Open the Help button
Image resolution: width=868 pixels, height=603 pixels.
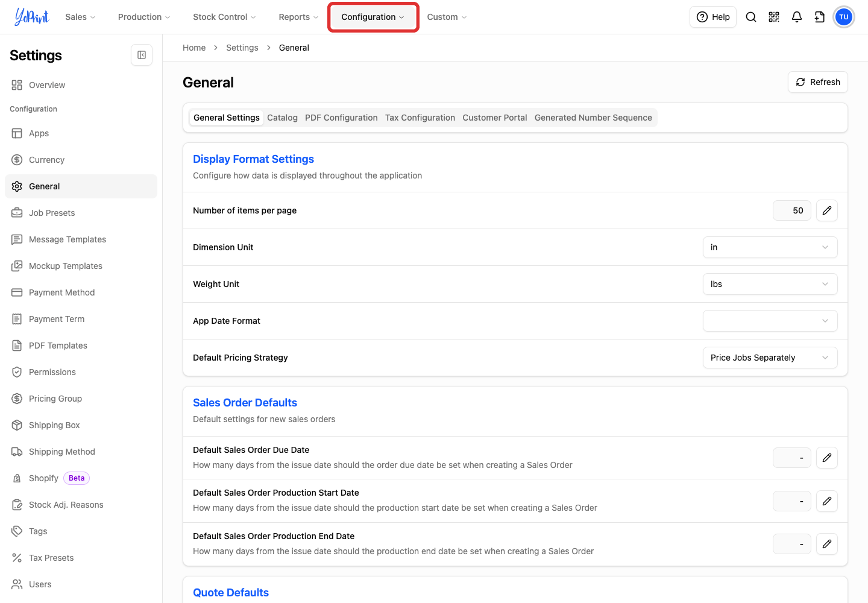(713, 17)
